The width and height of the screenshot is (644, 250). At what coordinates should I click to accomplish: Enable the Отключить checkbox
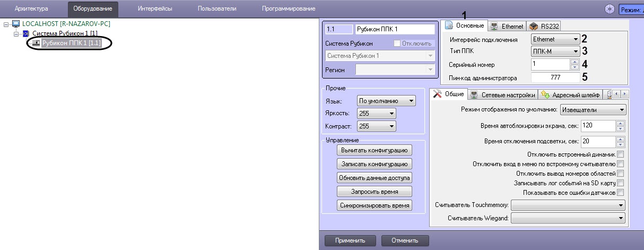click(x=397, y=43)
